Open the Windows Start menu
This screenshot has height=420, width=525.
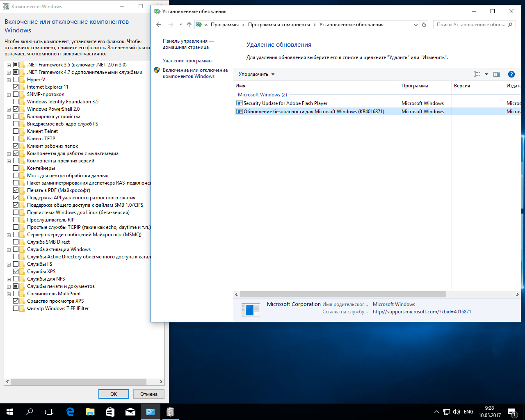pyautogui.click(x=10, y=411)
